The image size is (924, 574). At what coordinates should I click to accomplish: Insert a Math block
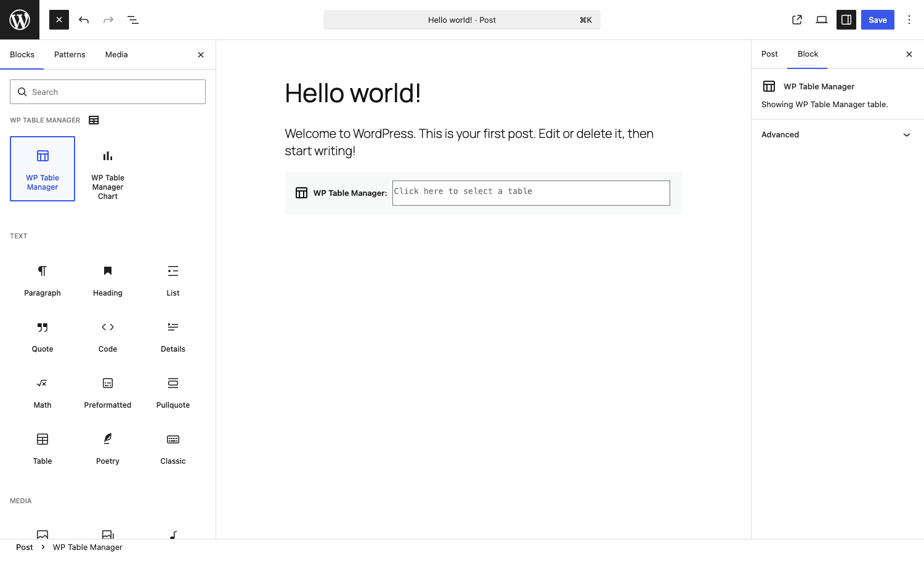click(43, 392)
